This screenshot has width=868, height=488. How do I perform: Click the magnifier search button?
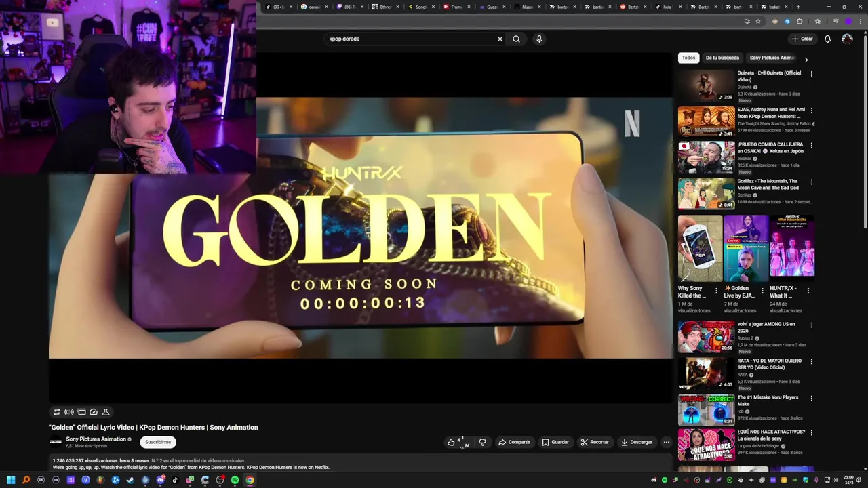(x=516, y=39)
